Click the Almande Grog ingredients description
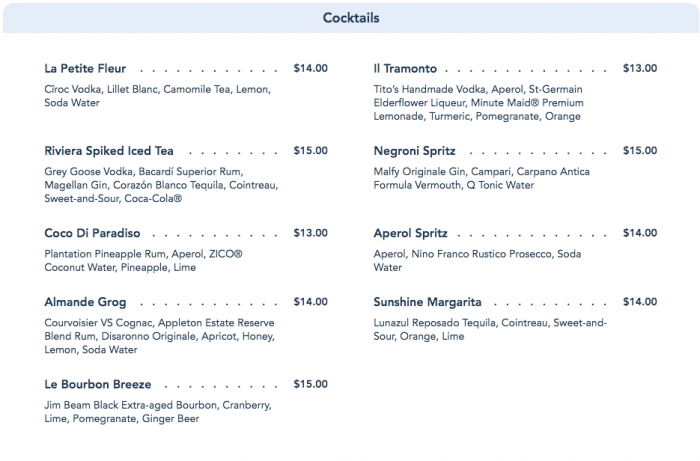 click(x=158, y=336)
